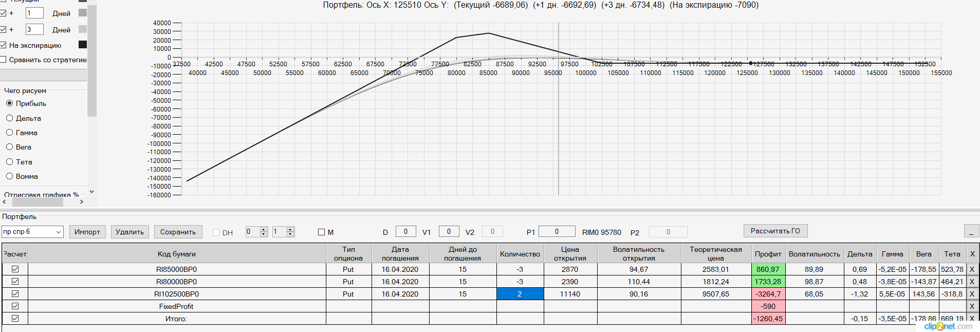The image size is (980, 332).
Task: Uncheck the FixedProfit row checkbox
Action: [x=15, y=306]
